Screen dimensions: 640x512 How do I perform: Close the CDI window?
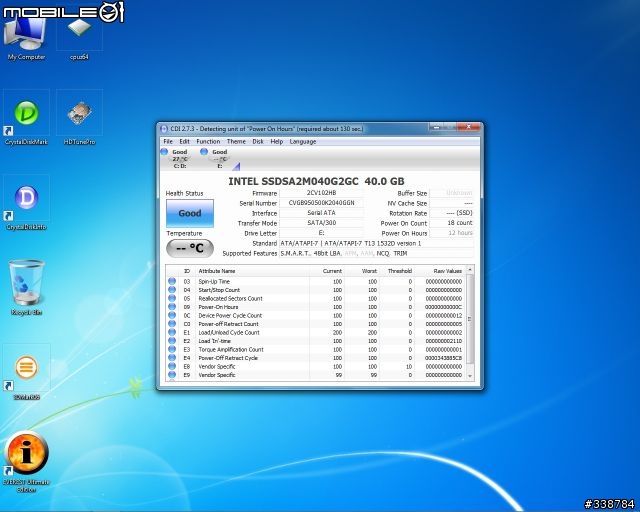coord(468,127)
